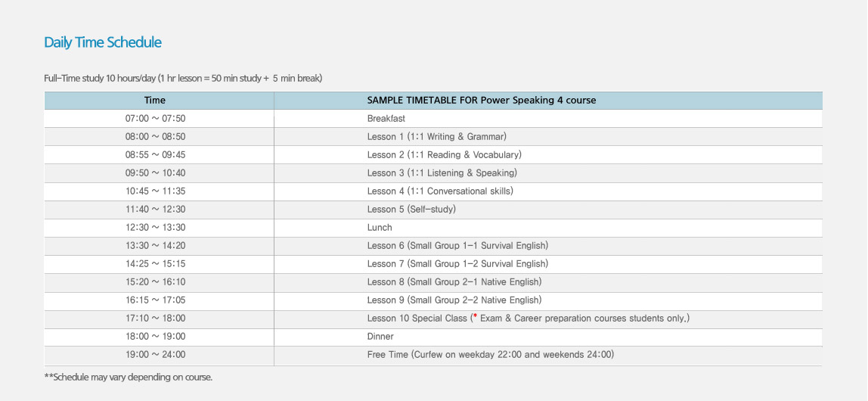Image resolution: width=868 pixels, height=401 pixels.
Task: Click Lesson 7 Small Group 1-2 Survival English
Action: coord(457,264)
